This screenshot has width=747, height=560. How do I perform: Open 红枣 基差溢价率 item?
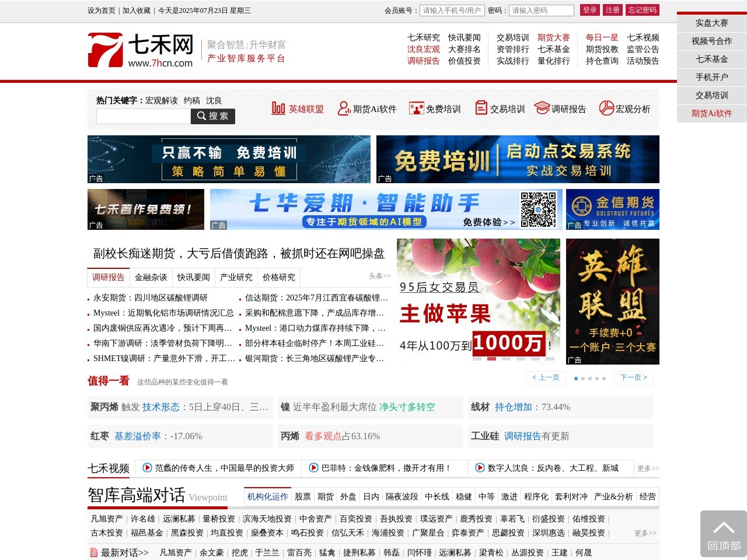click(x=180, y=436)
